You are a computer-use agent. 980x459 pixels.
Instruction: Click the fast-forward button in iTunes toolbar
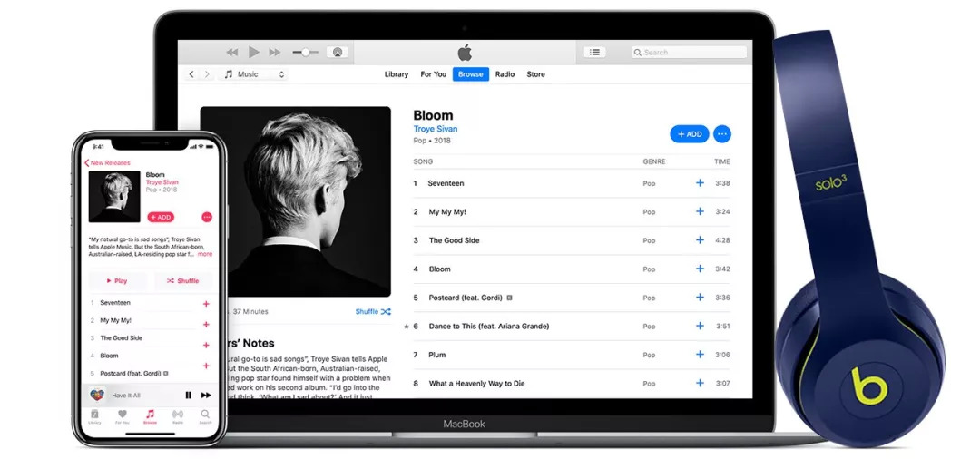(274, 53)
